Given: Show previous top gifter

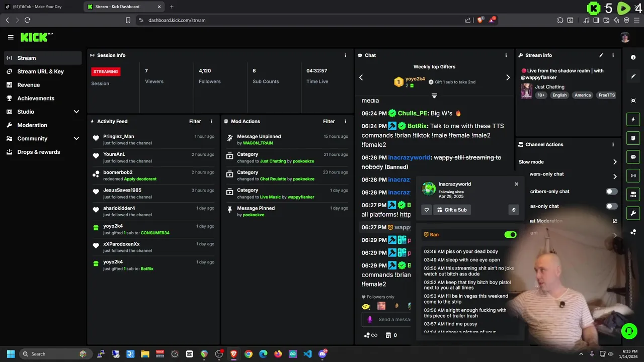Looking at the screenshot, I should click(361, 77).
